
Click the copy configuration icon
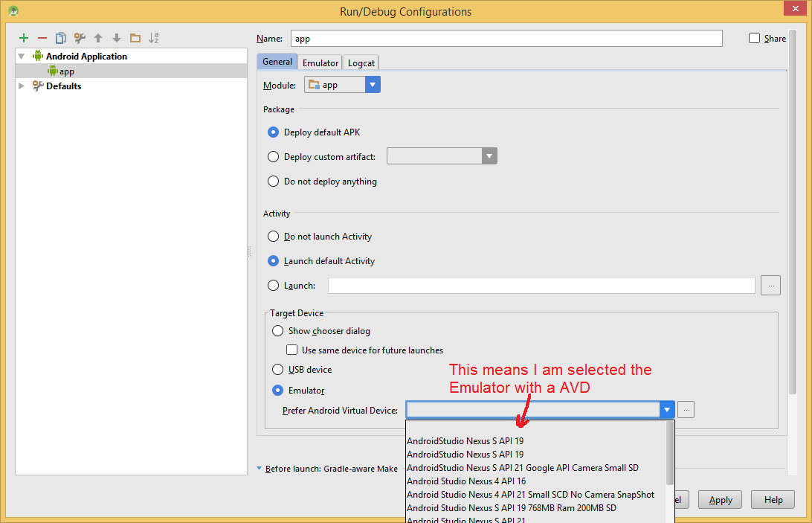(x=61, y=38)
